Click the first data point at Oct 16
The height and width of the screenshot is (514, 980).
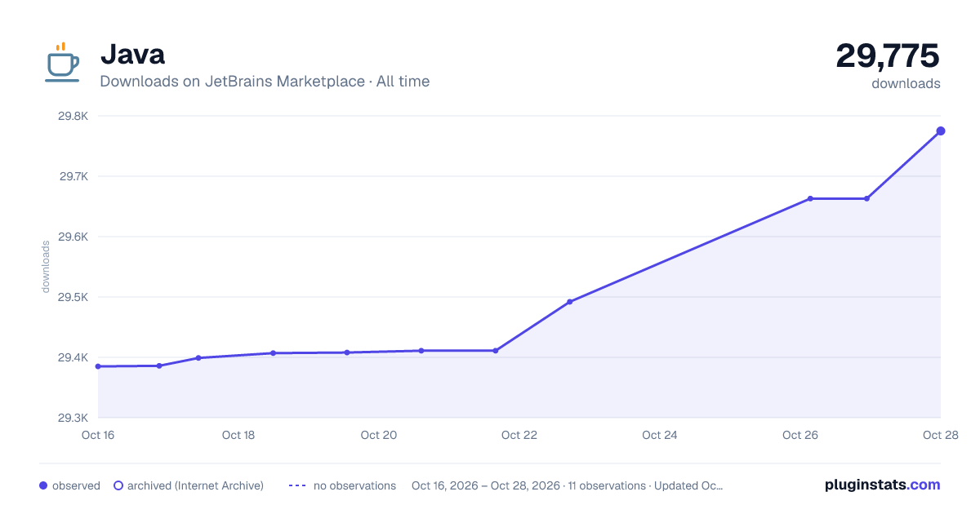pyautogui.click(x=98, y=366)
